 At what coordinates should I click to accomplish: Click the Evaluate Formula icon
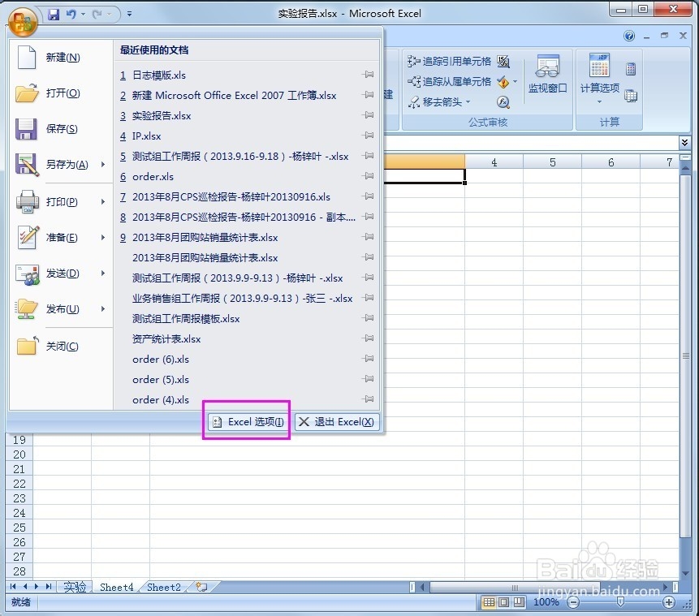pos(503,102)
